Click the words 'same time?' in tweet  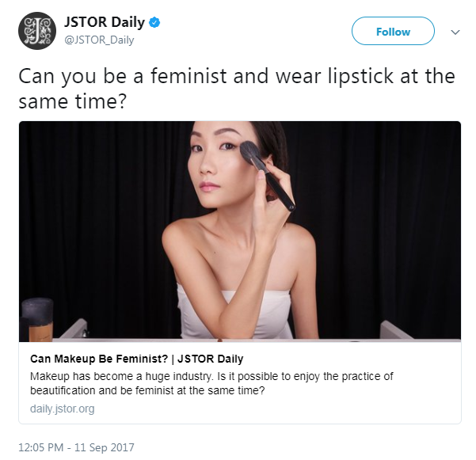click(72, 101)
